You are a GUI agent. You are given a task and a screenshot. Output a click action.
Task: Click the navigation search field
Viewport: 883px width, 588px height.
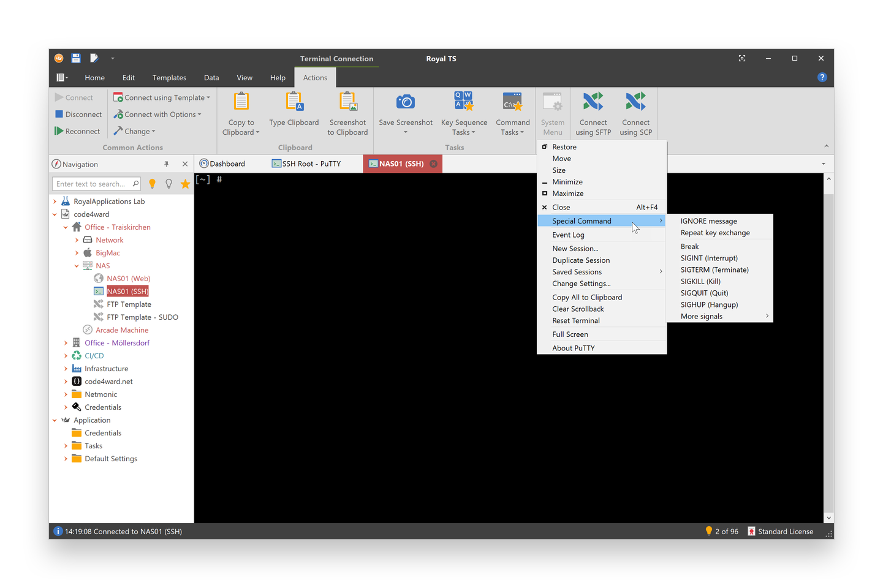(x=95, y=183)
